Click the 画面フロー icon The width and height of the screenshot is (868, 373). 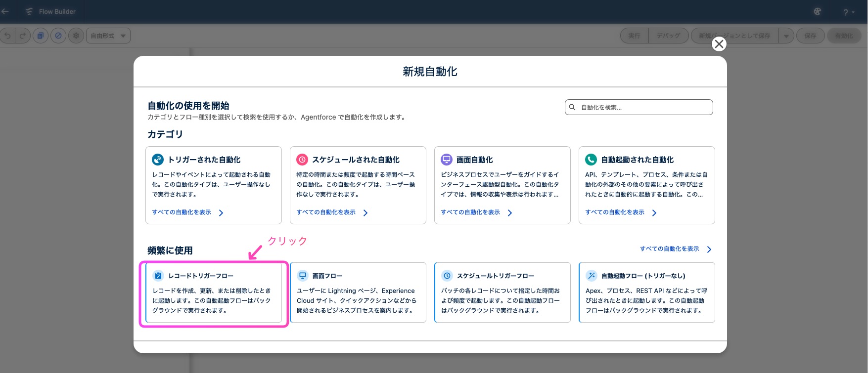pos(303,276)
